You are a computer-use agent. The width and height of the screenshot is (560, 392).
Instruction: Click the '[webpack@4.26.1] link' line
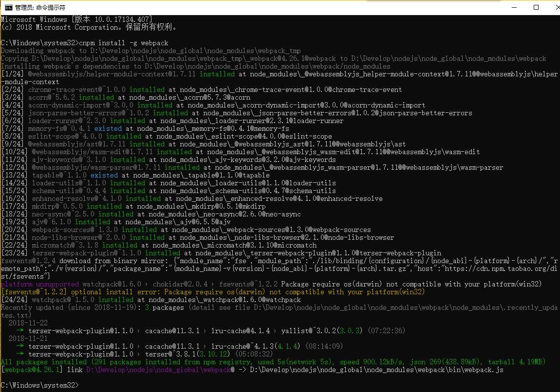[x=252, y=370]
